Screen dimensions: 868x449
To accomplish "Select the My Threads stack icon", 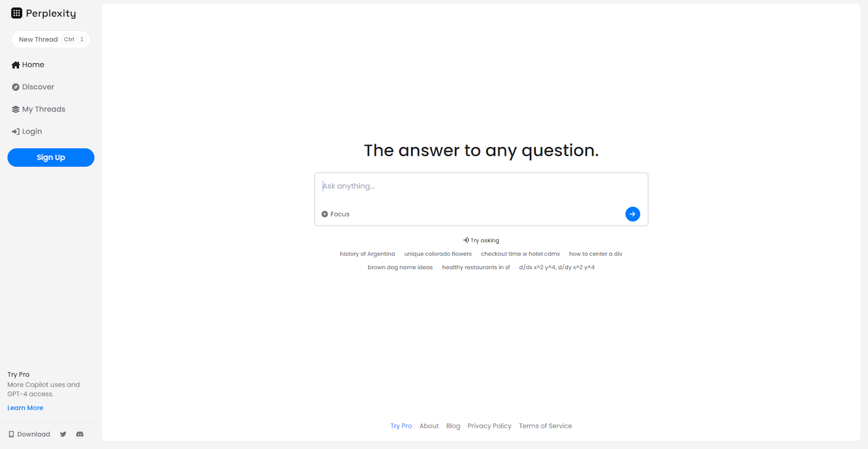I will click(x=15, y=109).
